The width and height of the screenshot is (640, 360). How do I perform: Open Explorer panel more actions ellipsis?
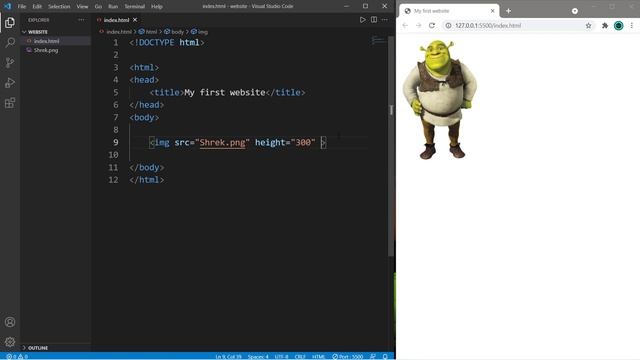(x=81, y=20)
